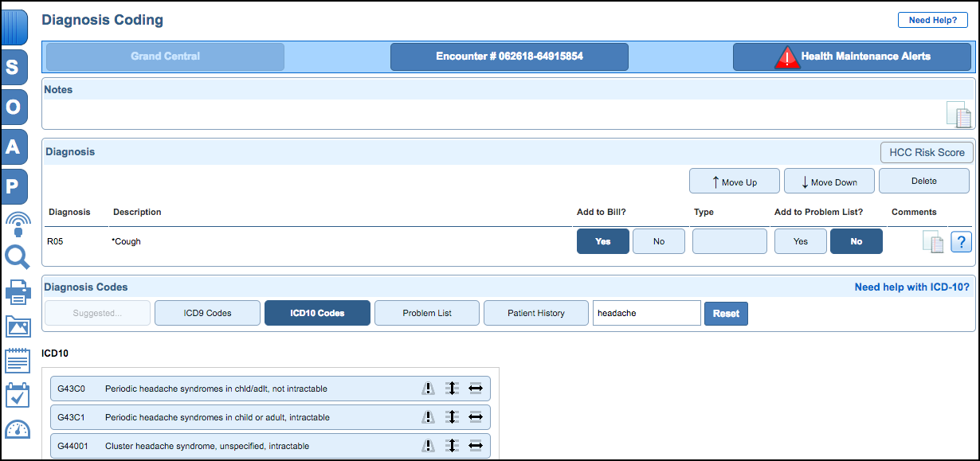Toggle ICD9 Codes selection

click(x=207, y=313)
